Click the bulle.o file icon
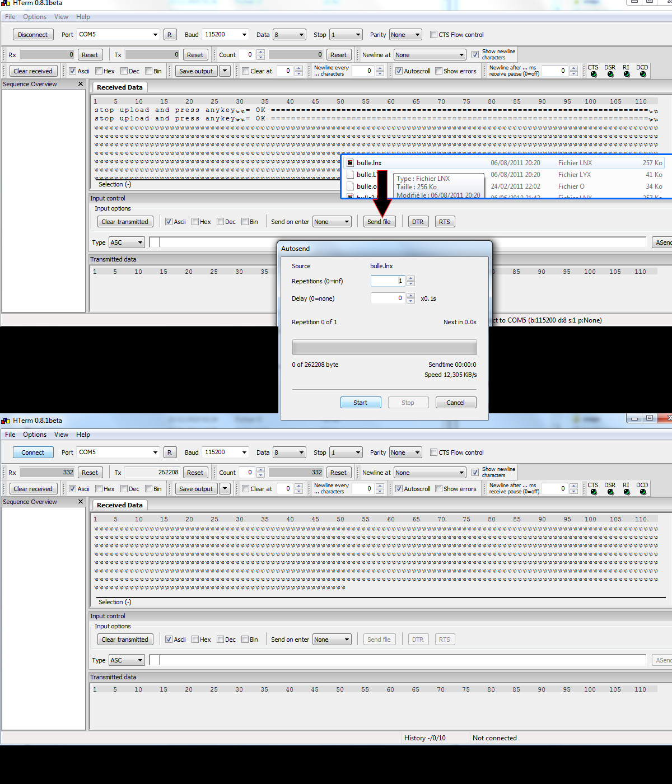The height and width of the screenshot is (784, 672). tap(350, 186)
